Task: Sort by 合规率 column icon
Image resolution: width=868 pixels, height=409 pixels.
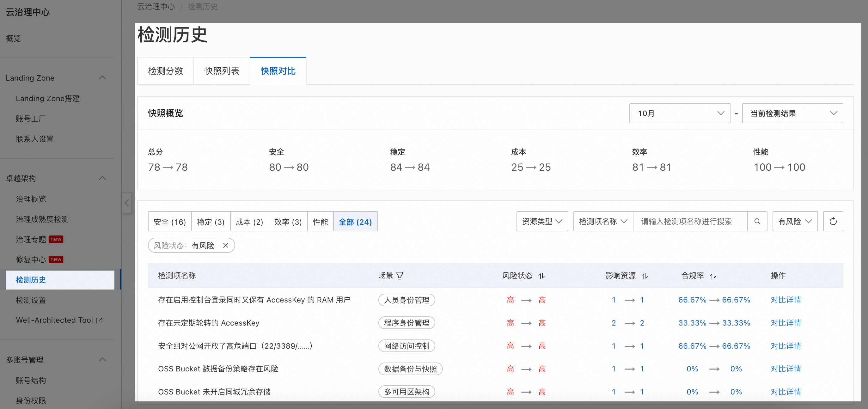Action: coord(713,276)
